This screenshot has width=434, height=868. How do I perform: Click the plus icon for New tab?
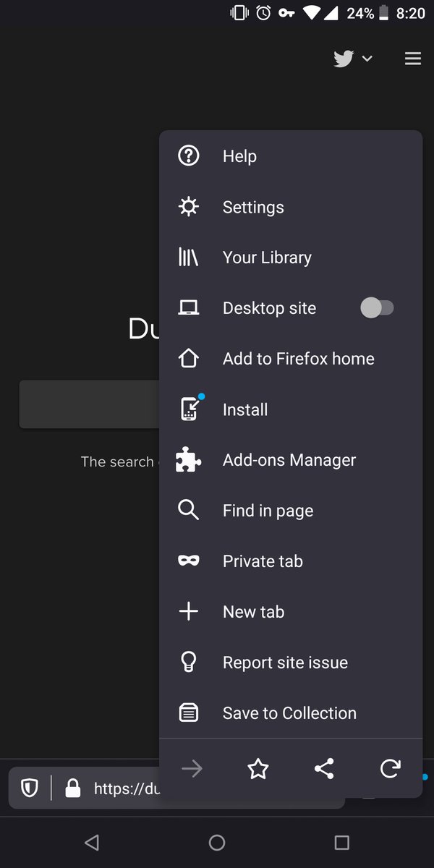point(188,612)
